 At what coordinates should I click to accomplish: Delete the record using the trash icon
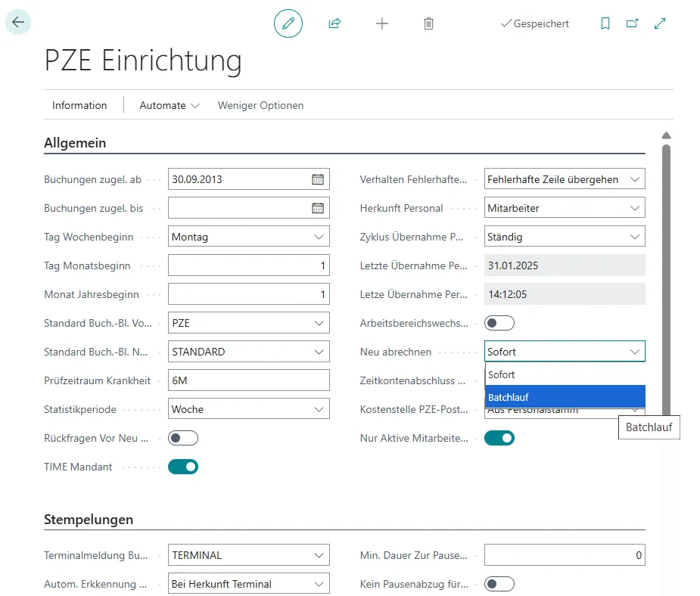428,23
